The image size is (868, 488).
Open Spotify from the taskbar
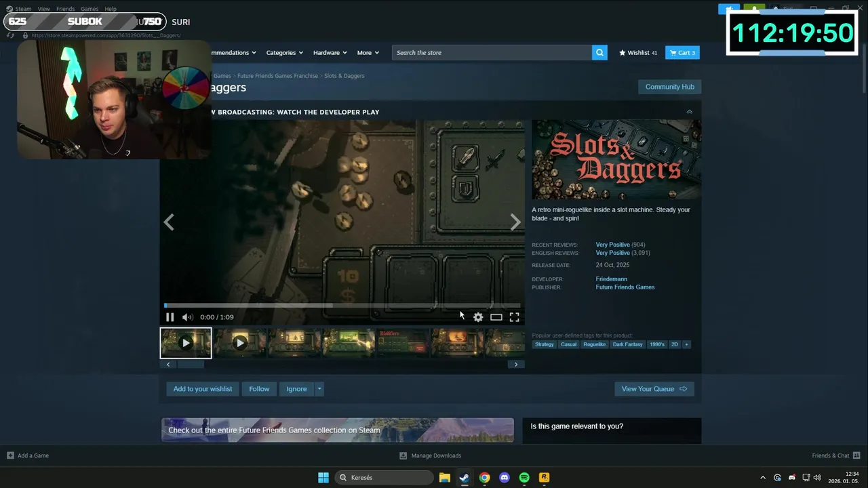tap(524, 478)
